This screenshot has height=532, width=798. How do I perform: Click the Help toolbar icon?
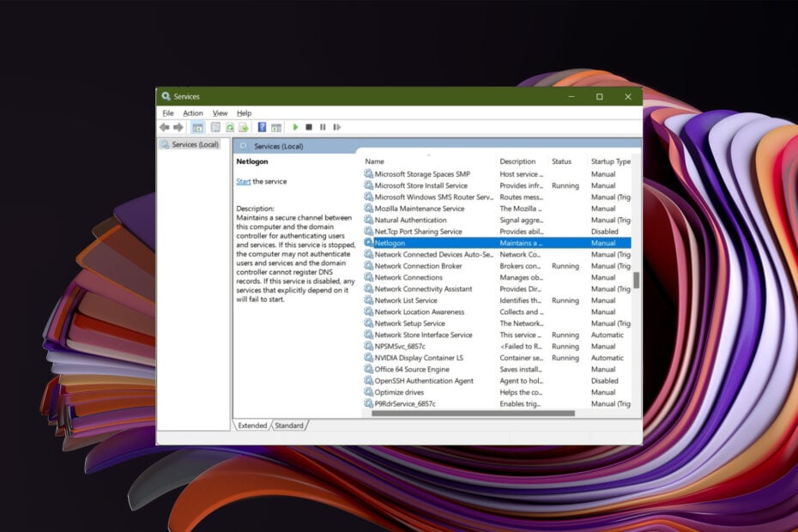(x=262, y=127)
